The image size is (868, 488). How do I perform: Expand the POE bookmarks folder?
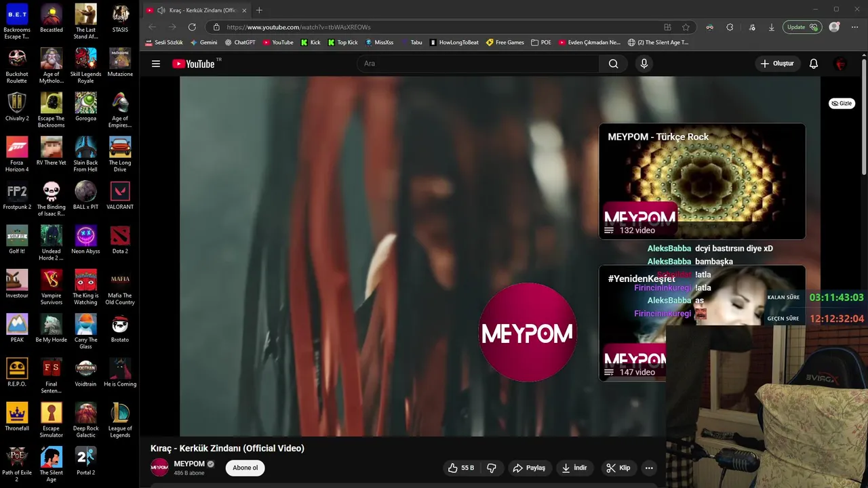pyautogui.click(x=541, y=42)
